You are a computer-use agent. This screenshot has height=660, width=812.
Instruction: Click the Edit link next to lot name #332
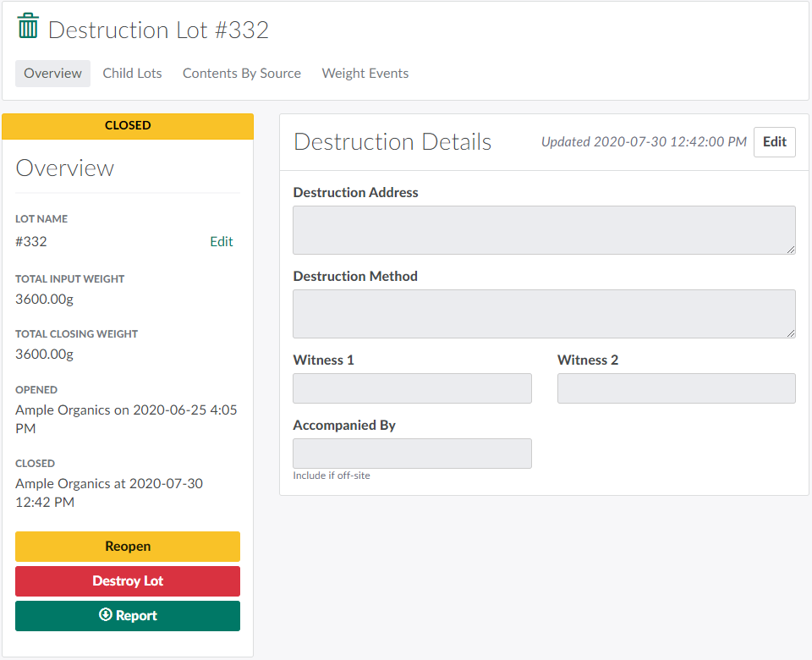[221, 242]
